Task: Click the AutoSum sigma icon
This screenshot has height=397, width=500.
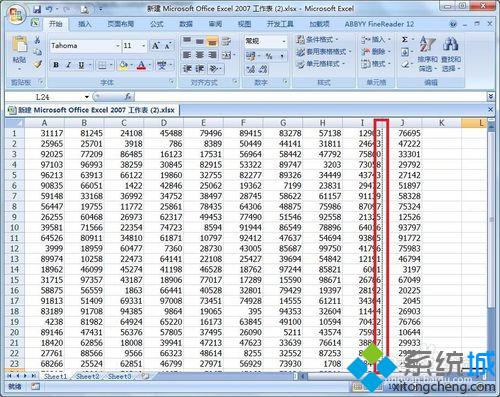Action: click(405, 40)
